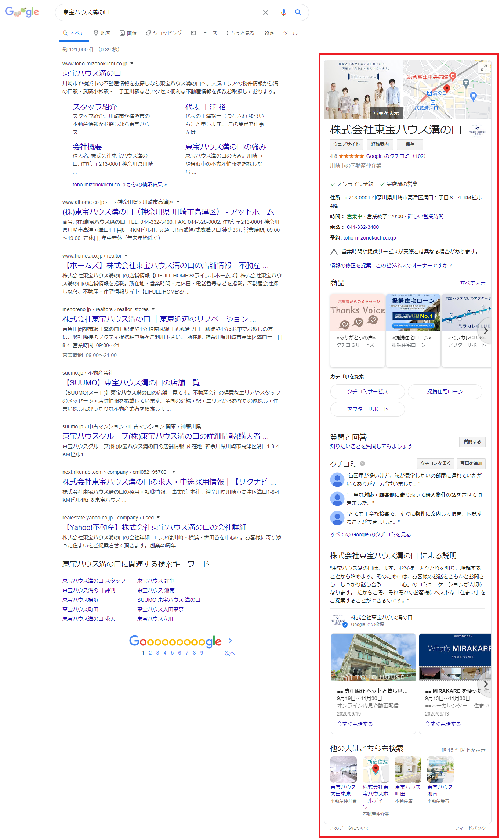This screenshot has height=839, width=504.
Task: Open the スタッフ紹介 sitelink
Action: [95, 107]
